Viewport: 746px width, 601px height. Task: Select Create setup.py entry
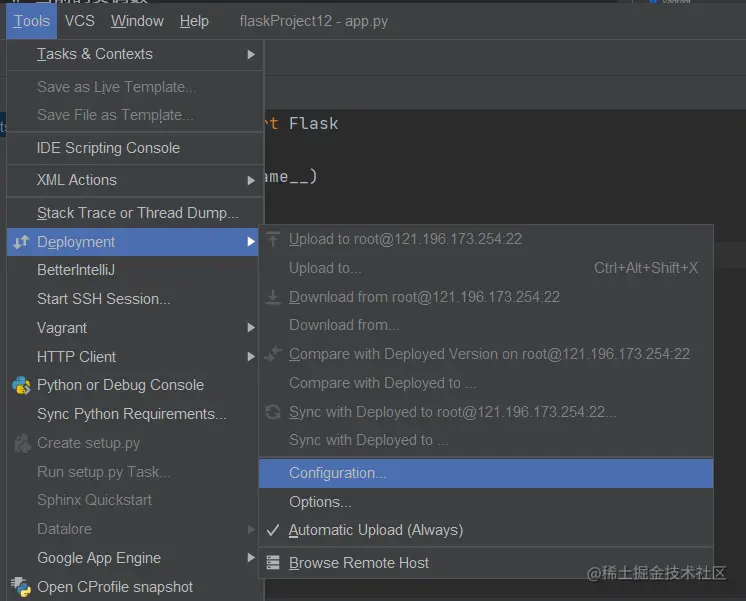pyautogui.click(x=133, y=443)
